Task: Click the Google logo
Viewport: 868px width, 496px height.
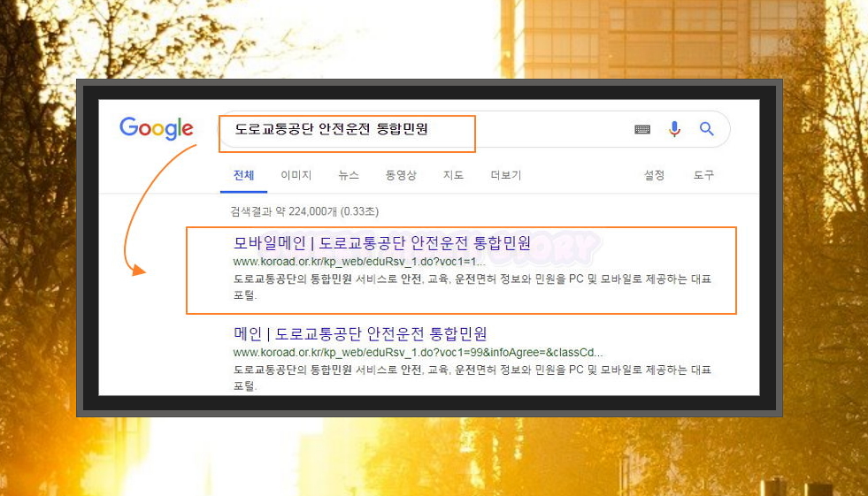Action: pos(157,129)
